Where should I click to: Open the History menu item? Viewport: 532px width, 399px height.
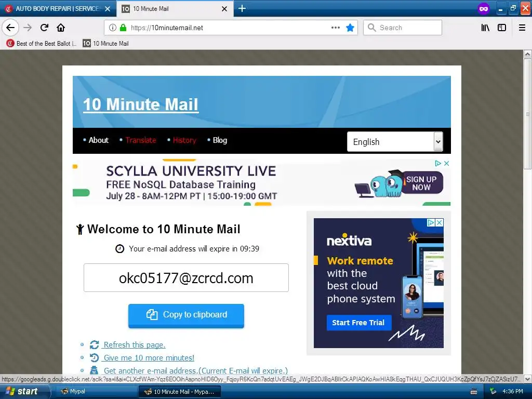[x=184, y=140]
